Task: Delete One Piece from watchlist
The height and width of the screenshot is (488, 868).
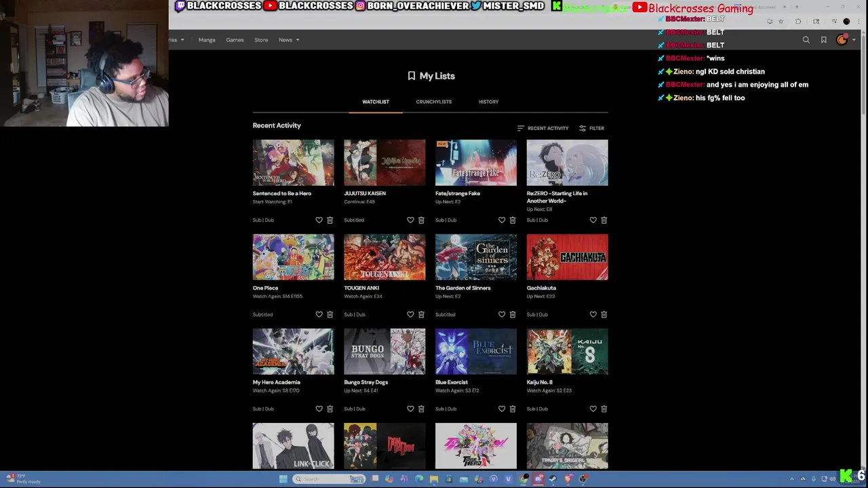Action: (330, 314)
